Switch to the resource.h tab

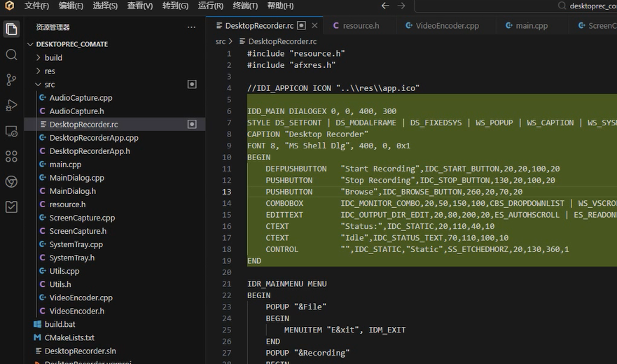tap(361, 26)
